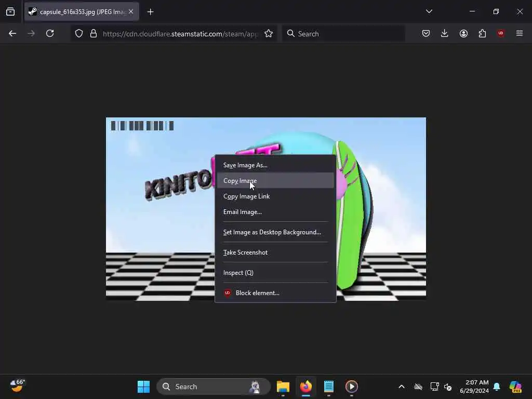Choose Inspect (Q) entry
The image size is (532, 399).
[x=275, y=273]
